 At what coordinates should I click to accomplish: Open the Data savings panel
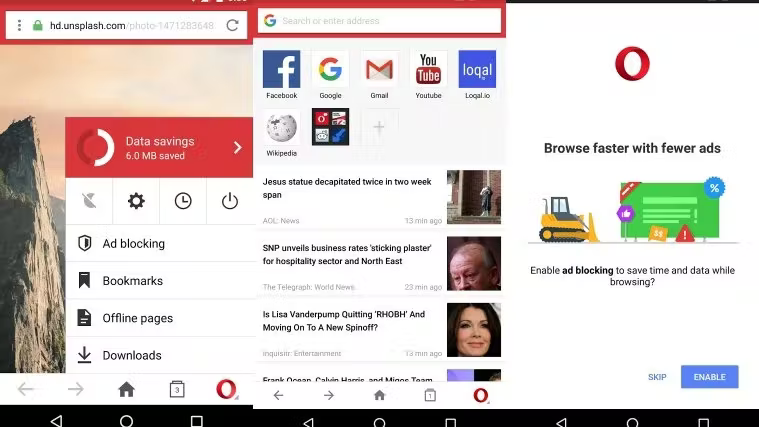pyautogui.click(x=159, y=147)
